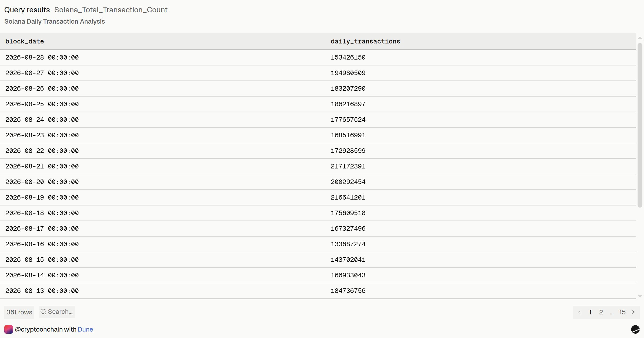This screenshot has height=338, width=644.
Task: Click scrollbar down arrow
Action: coord(640,296)
